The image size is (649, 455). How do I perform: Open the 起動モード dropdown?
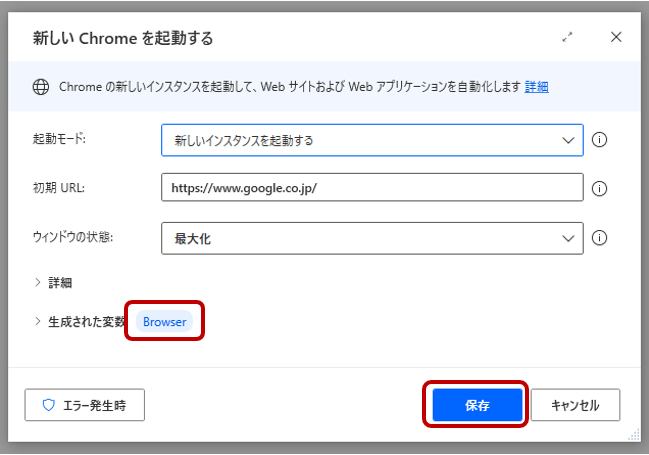click(x=372, y=140)
